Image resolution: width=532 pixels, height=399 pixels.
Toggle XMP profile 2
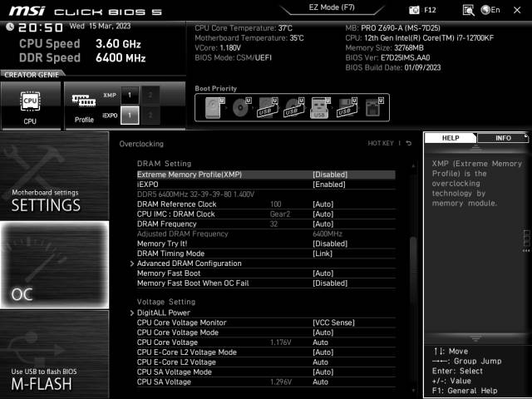(150, 96)
